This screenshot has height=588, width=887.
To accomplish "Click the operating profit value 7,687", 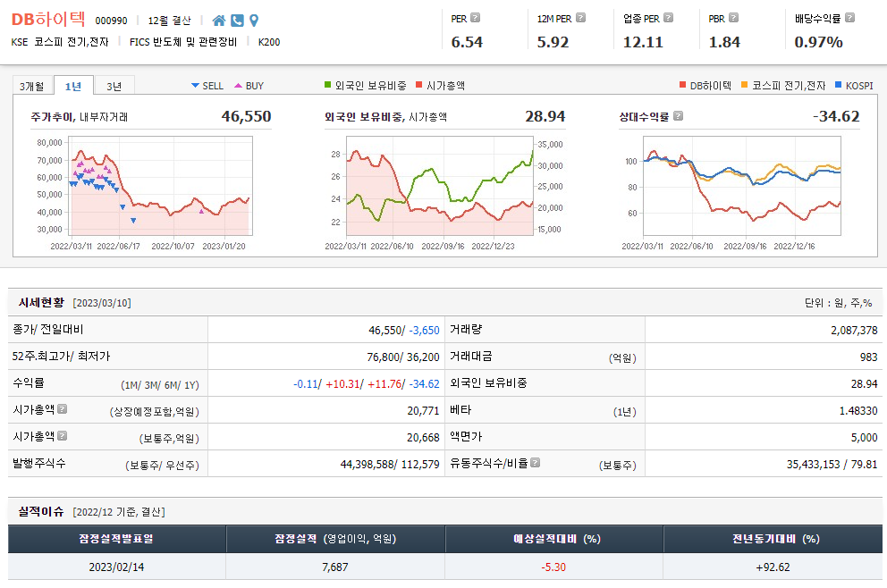I will [335, 567].
